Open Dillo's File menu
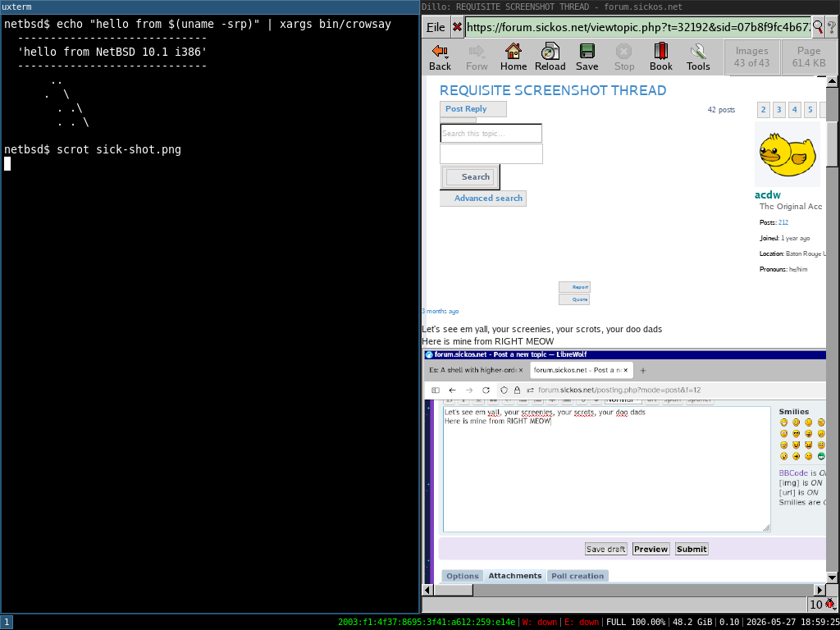Image resolution: width=840 pixels, height=630 pixels. tap(436, 27)
